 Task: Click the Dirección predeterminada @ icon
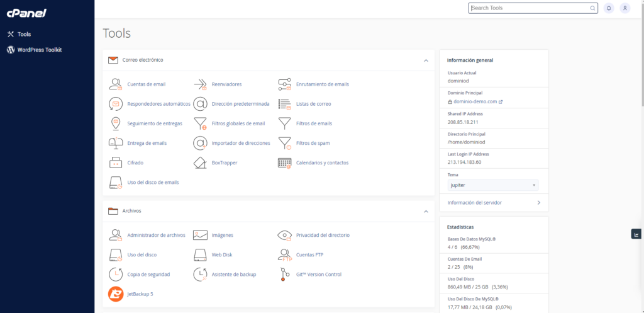coord(200,104)
